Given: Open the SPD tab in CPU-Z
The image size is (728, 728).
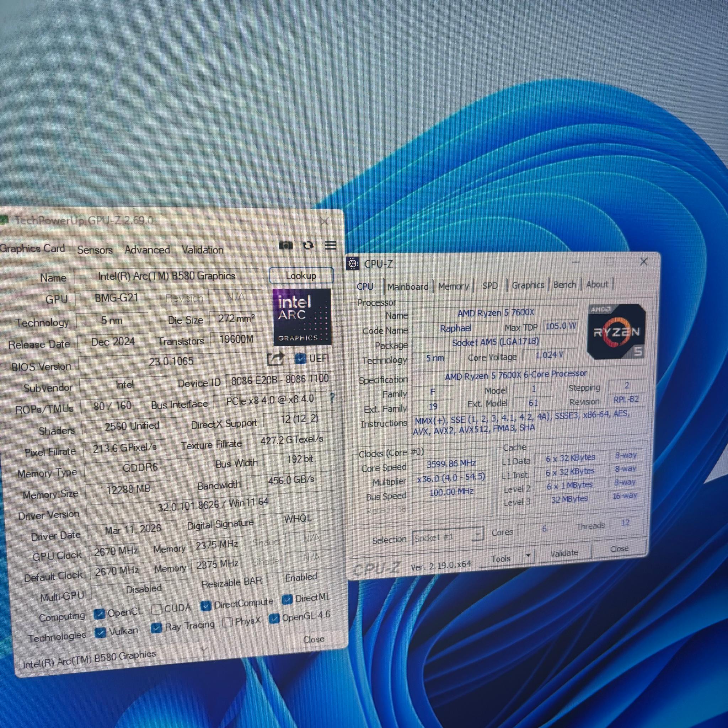Looking at the screenshot, I should coord(490,286).
